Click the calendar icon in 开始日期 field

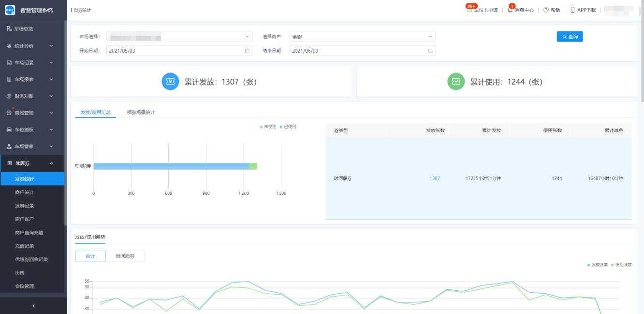(247, 51)
